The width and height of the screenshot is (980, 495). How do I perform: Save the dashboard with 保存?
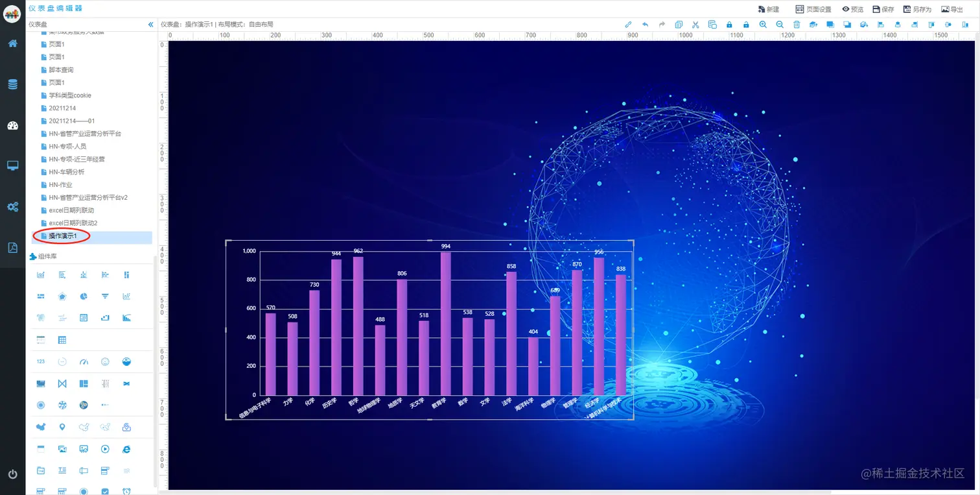coord(883,9)
